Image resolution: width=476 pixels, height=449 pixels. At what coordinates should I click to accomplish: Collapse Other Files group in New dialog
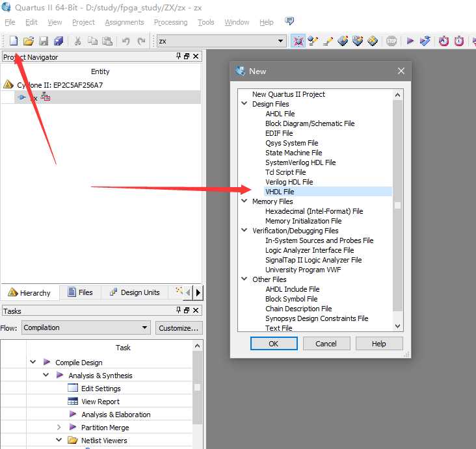pos(244,279)
